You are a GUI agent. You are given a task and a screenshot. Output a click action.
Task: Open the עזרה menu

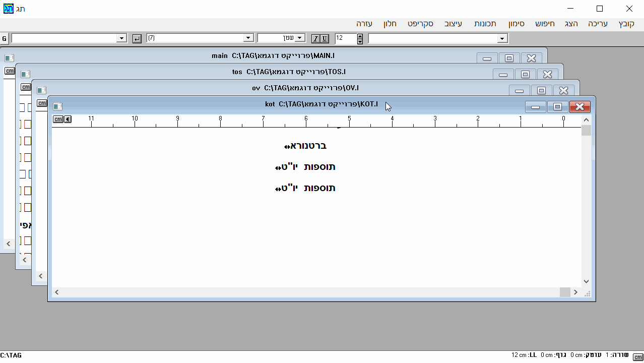(364, 24)
